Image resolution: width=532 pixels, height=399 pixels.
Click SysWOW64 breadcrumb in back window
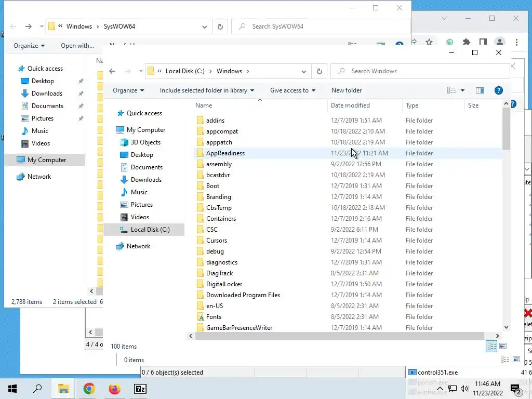(x=119, y=26)
